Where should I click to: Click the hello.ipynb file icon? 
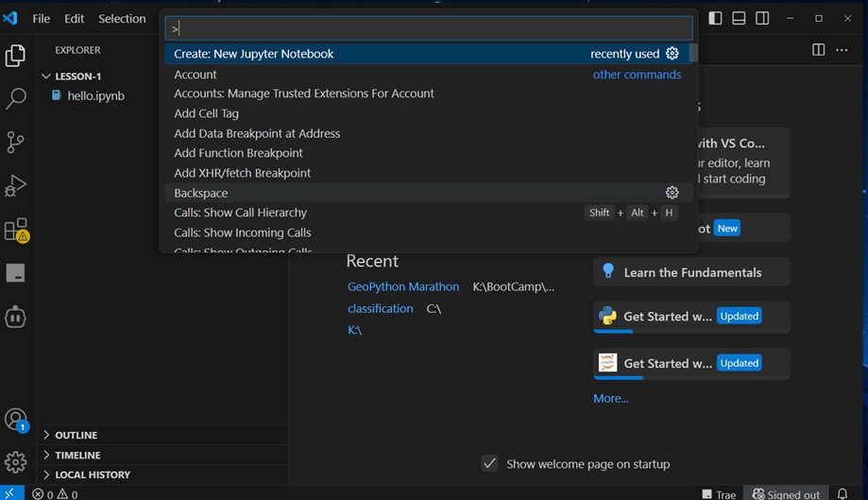(57, 95)
